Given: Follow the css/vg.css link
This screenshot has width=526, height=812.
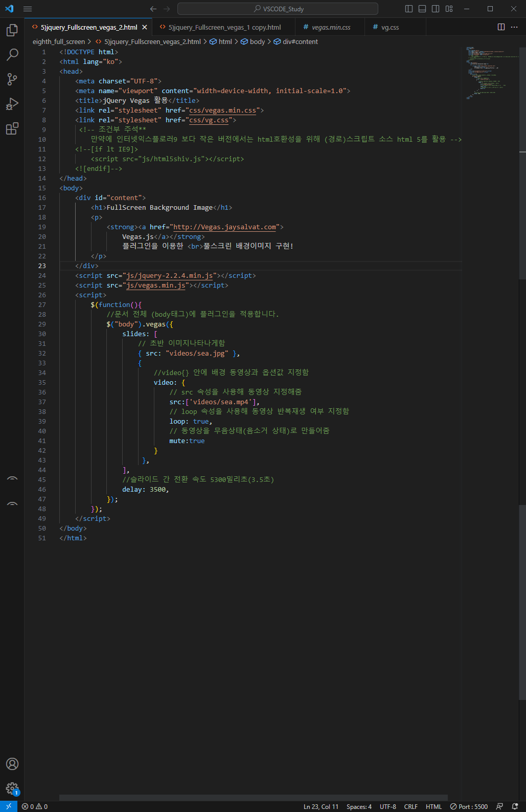Looking at the screenshot, I should pos(209,120).
